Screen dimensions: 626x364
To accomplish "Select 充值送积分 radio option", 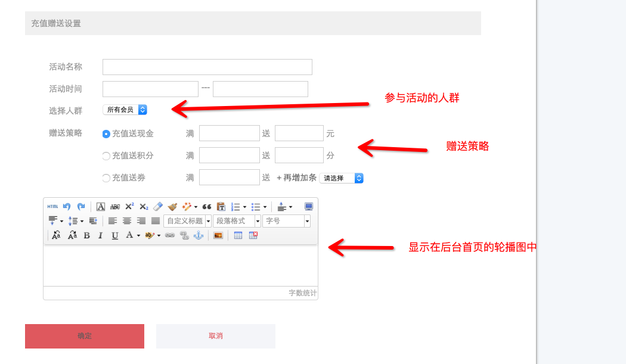I will pos(106,156).
